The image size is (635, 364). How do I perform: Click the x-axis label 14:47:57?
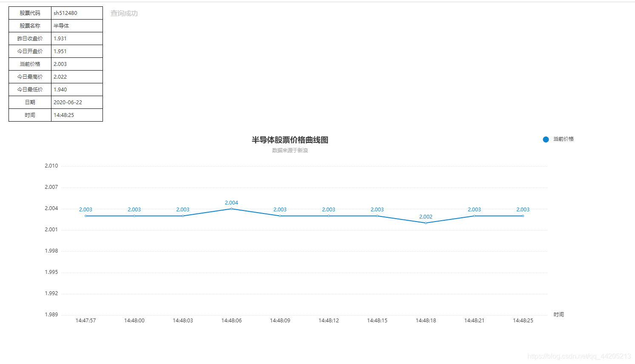[x=85, y=321]
